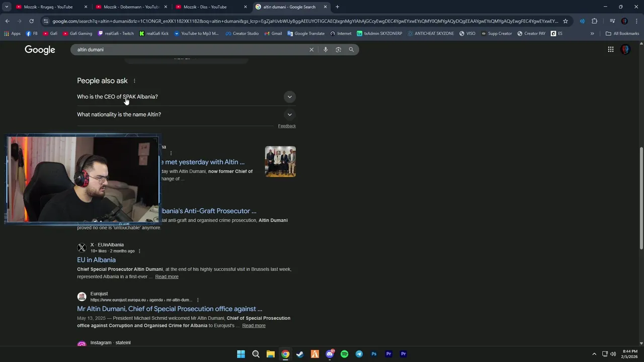Go to the Google logo homepage
Image resolution: width=644 pixels, height=362 pixels.
click(x=40, y=49)
